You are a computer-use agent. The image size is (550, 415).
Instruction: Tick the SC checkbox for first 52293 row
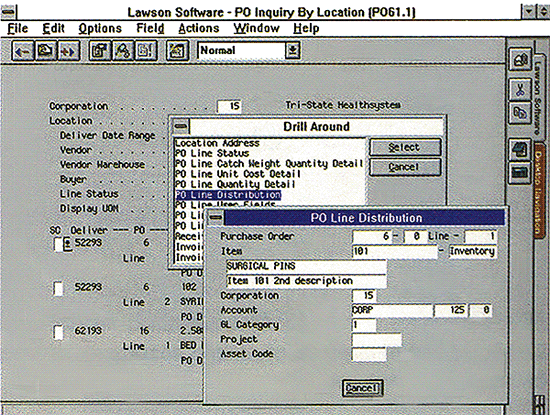(58, 244)
